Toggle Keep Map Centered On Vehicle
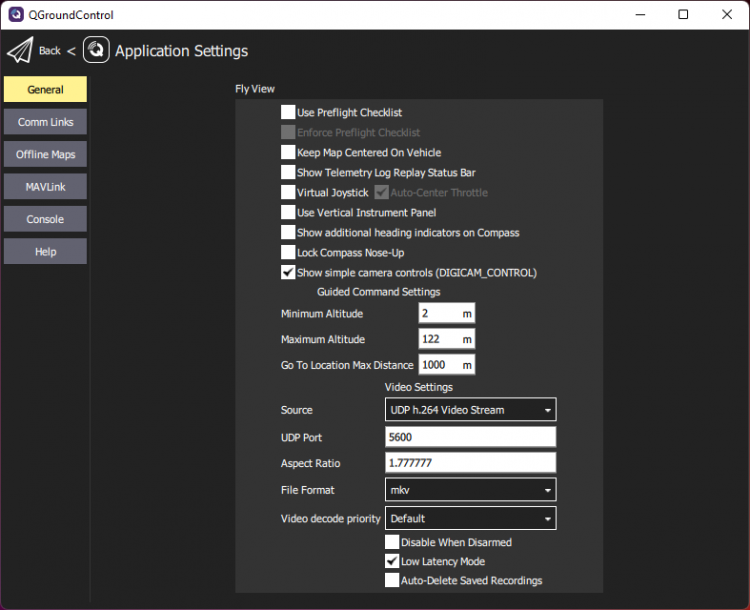This screenshot has height=610, width=750. 288,153
